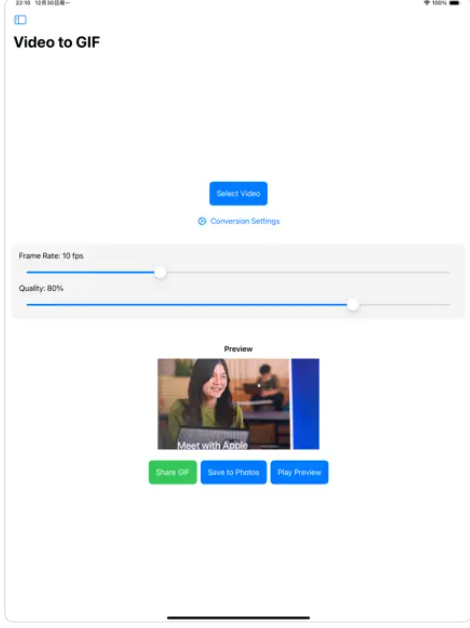The image size is (470, 628).
Task: Click the Frame Rate slider handle
Action: (160, 272)
